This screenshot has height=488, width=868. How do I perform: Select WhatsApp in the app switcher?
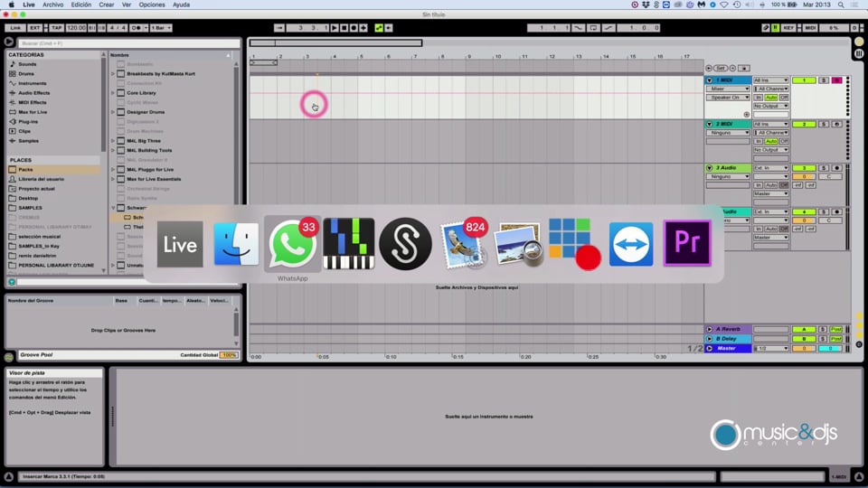point(292,244)
